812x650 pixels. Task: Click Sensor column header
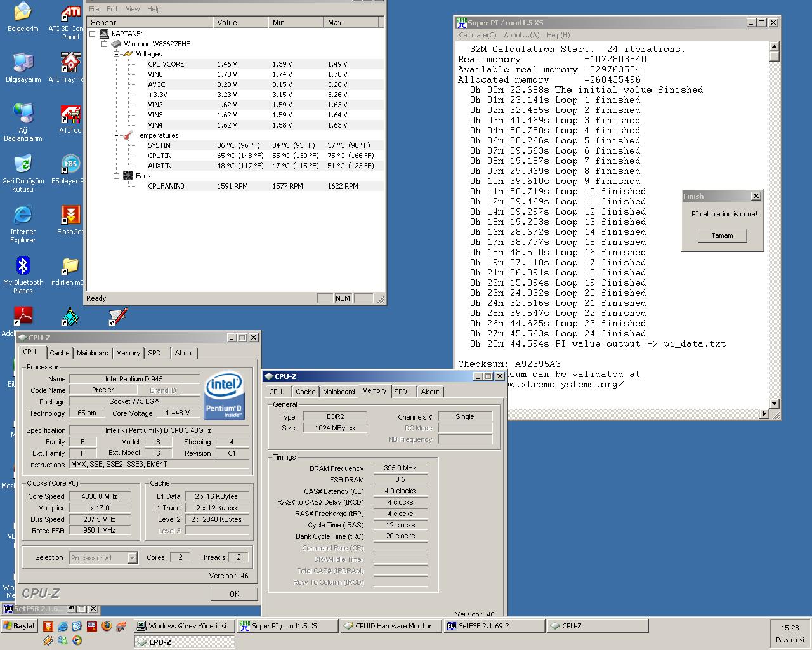pyautogui.click(x=150, y=22)
